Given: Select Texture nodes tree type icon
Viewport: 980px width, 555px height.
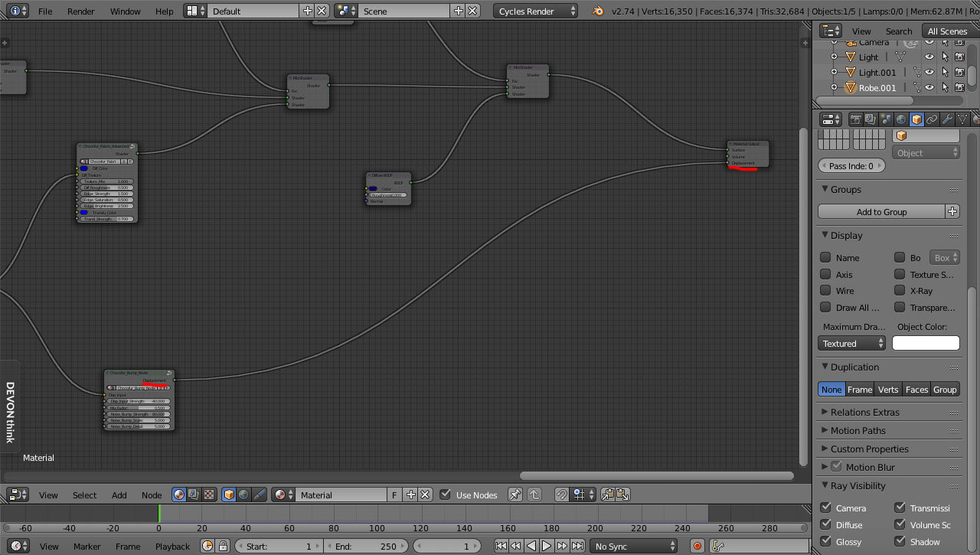Looking at the screenshot, I should (x=207, y=495).
